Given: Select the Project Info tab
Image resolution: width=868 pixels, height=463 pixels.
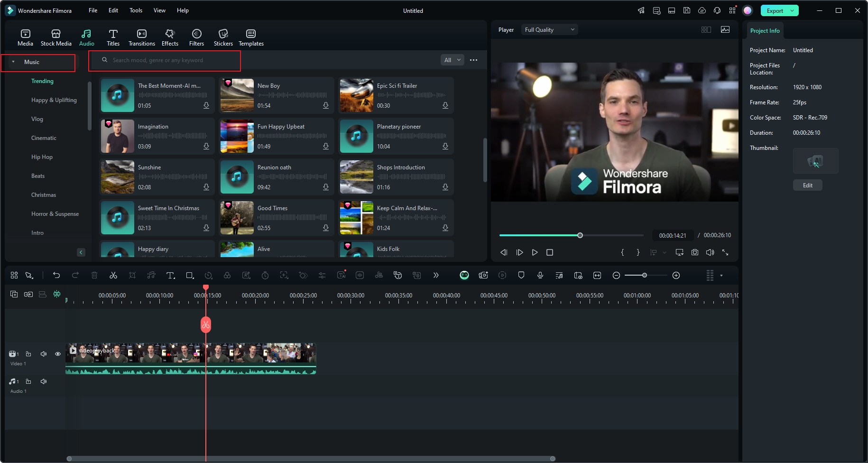Looking at the screenshot, I should [765, 31].
